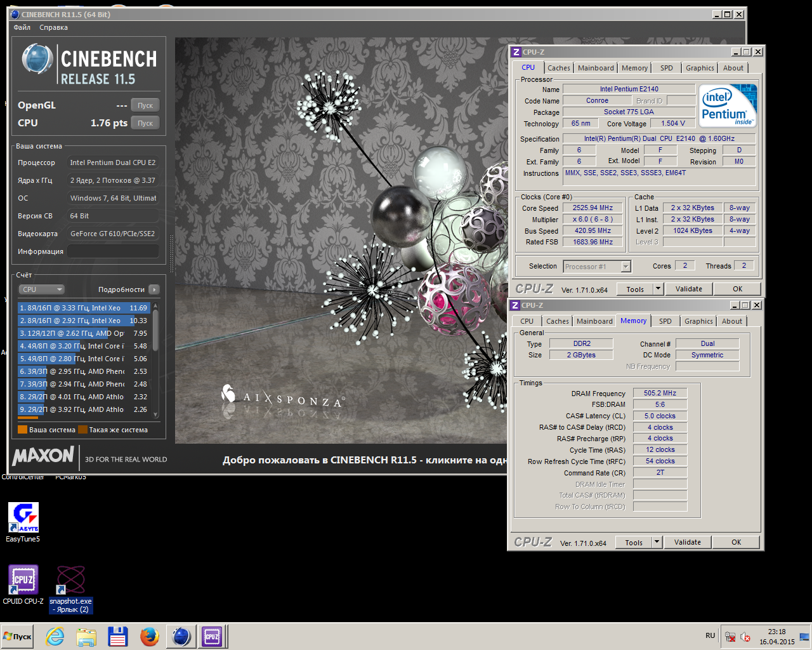Image resolution: width=812 pixels, height=650 pixels.
Task: Run CPU test with Пуск button
Action: 145,123
